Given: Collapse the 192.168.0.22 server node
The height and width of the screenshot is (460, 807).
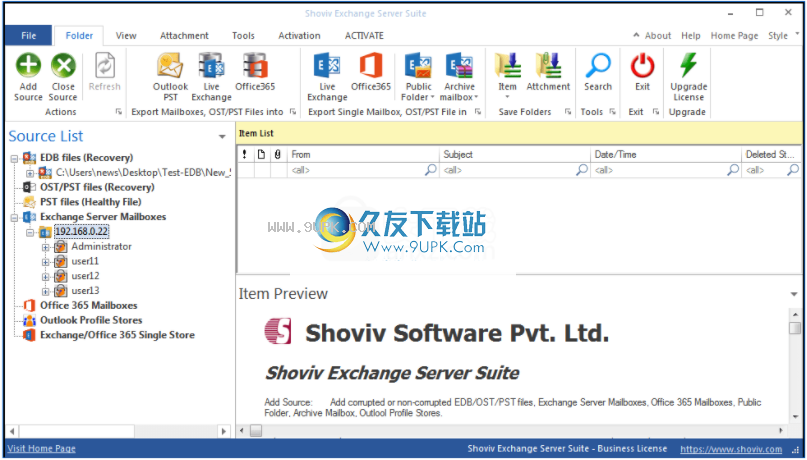Looking at the screenshot, I should click(30, 232).
